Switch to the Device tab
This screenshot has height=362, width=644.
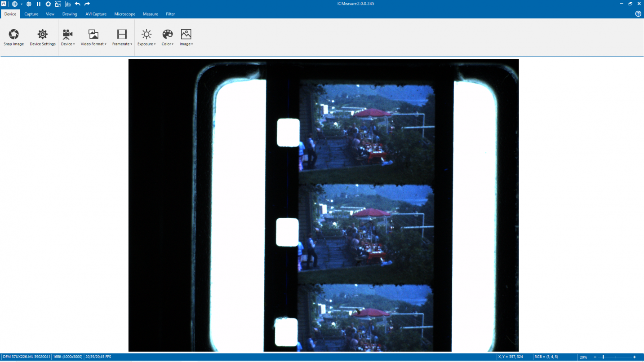pyautogui.click(x=10, y=14)
